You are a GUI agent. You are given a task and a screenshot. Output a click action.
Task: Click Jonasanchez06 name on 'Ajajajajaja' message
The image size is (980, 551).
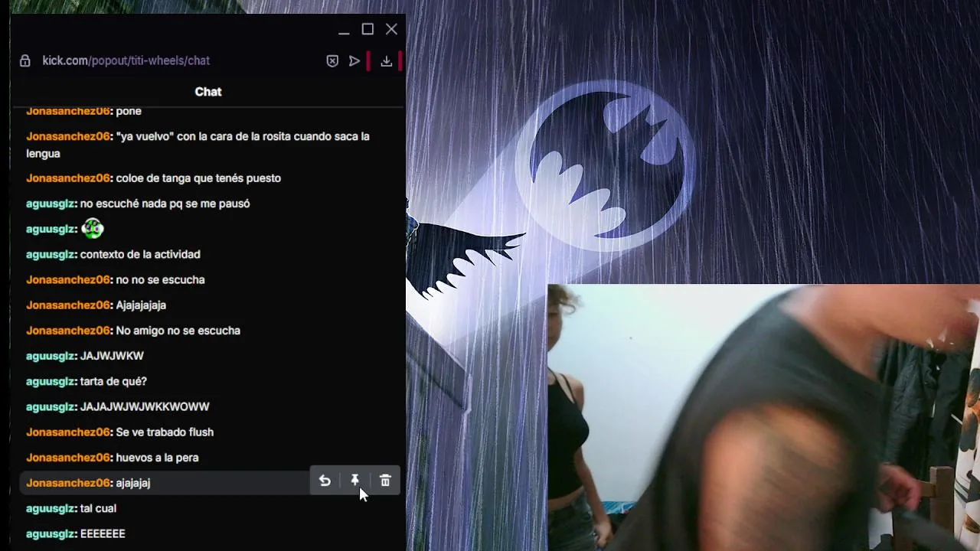click(69, 305)
